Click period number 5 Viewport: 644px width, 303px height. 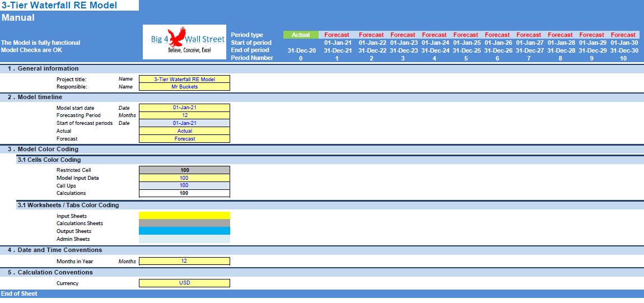[466, 58]
